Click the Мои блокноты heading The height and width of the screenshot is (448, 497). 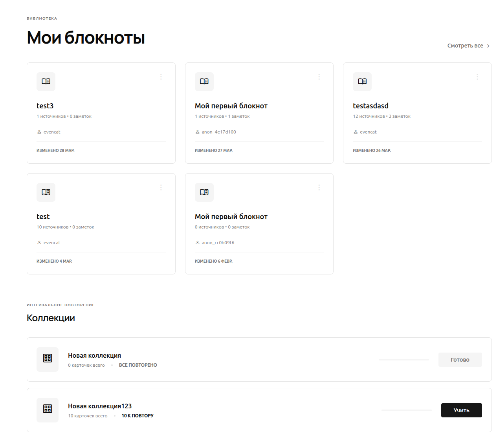(x=86, y=38)
